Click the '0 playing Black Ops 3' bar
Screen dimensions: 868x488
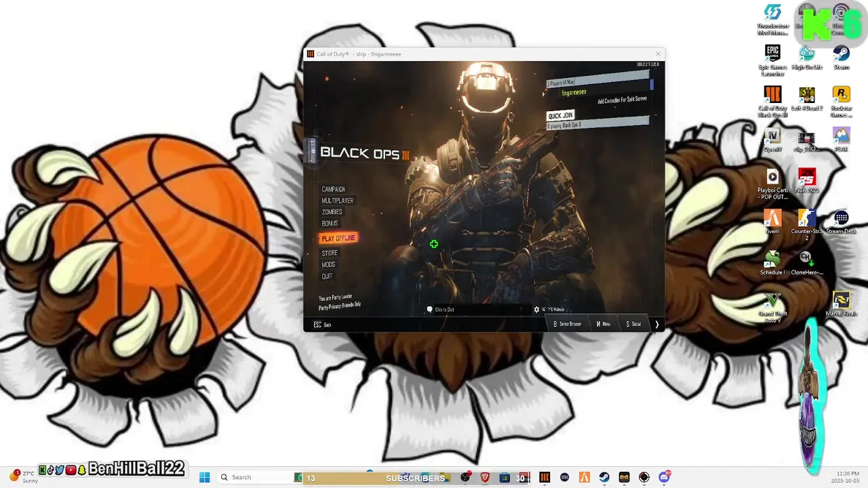(597, 124)
